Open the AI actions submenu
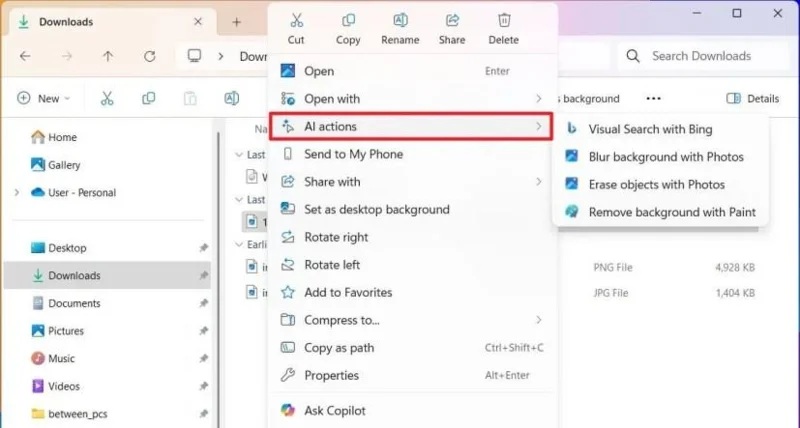This screenshot has width=800, height=428. click(x=411, y=126)
